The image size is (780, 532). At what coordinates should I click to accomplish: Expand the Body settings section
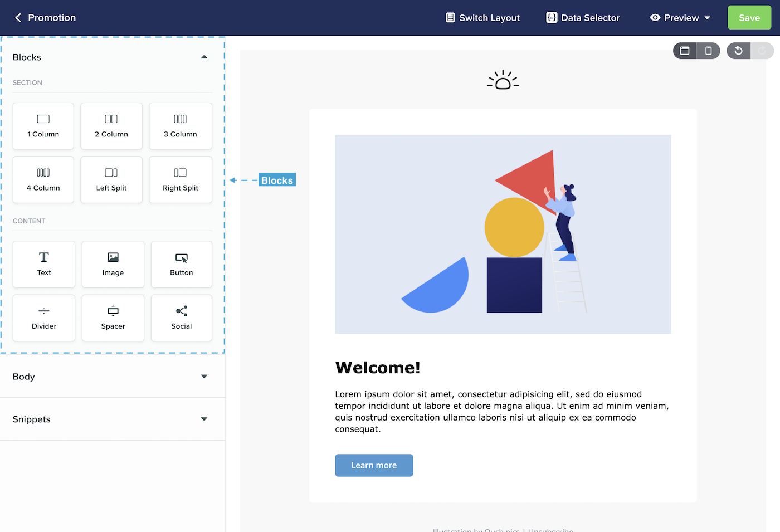point(204,377)
